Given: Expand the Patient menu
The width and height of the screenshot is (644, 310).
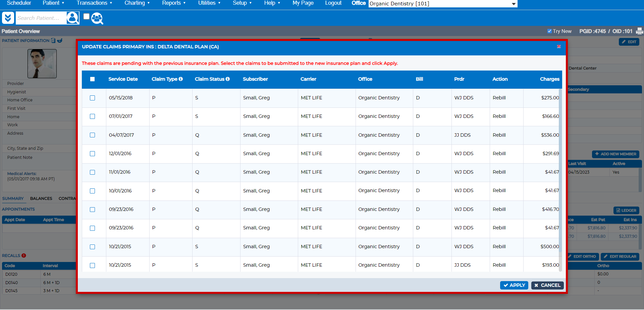Looking at the screenshot, I should [53, 3].
